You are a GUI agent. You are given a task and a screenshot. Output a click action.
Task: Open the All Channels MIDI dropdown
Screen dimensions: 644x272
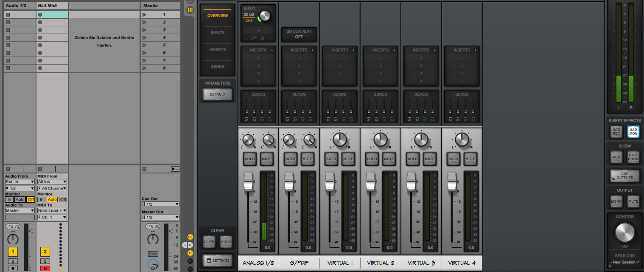[x=52, y=188]
